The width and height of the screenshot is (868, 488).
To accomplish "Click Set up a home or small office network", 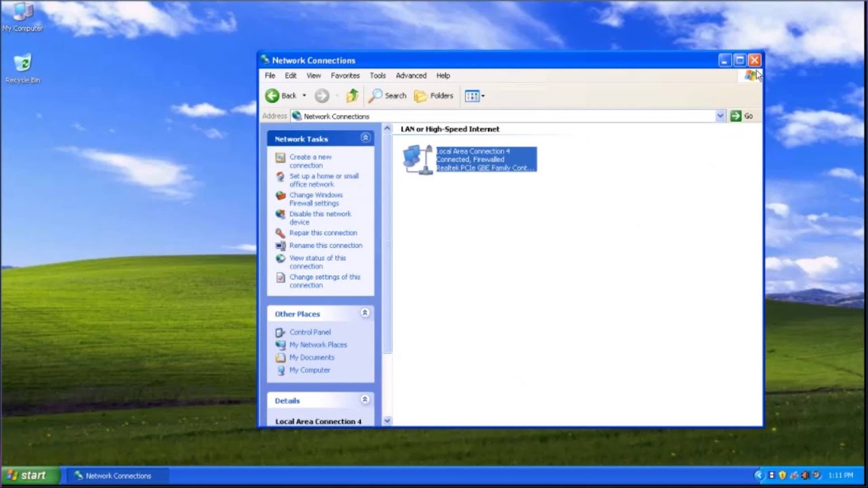I will click(x=324, y=180).
